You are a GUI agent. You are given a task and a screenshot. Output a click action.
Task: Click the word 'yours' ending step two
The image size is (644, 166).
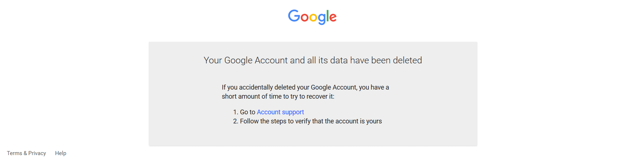point(374,121)
